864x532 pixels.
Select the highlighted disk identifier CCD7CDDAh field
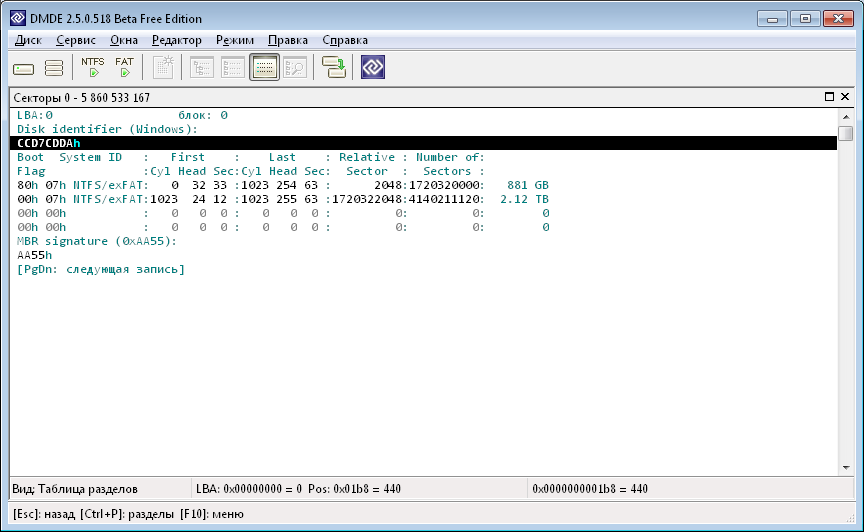(x=49, y=143)
